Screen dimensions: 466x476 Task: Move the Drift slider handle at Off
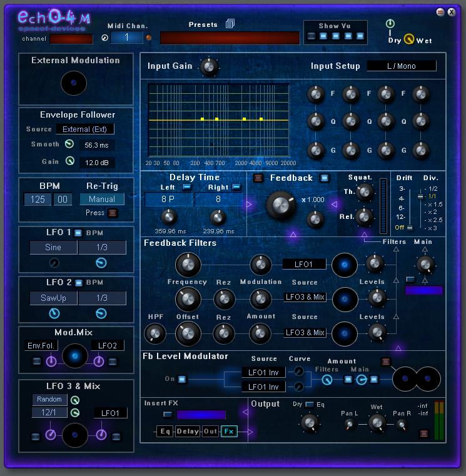(410, 228)
